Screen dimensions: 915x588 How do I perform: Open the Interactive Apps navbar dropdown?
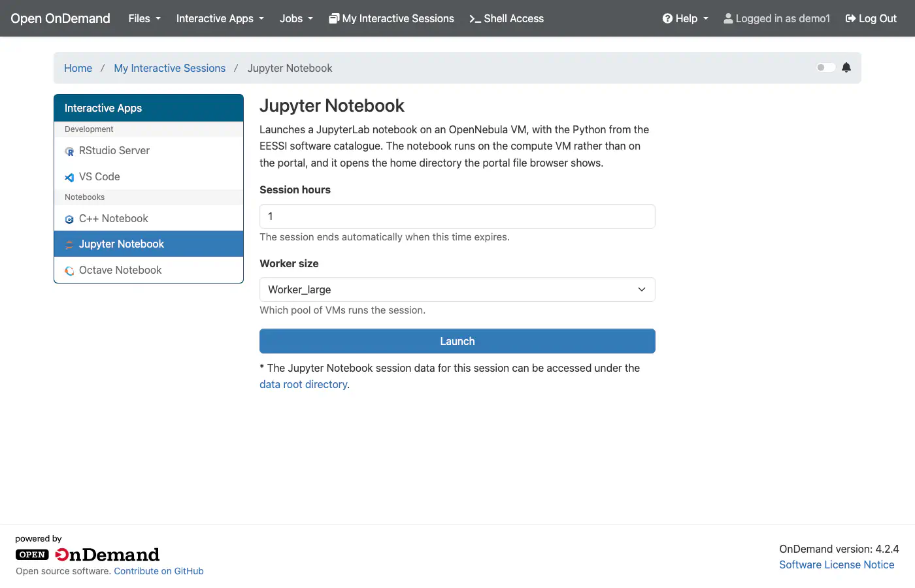(x=220, y=18)
